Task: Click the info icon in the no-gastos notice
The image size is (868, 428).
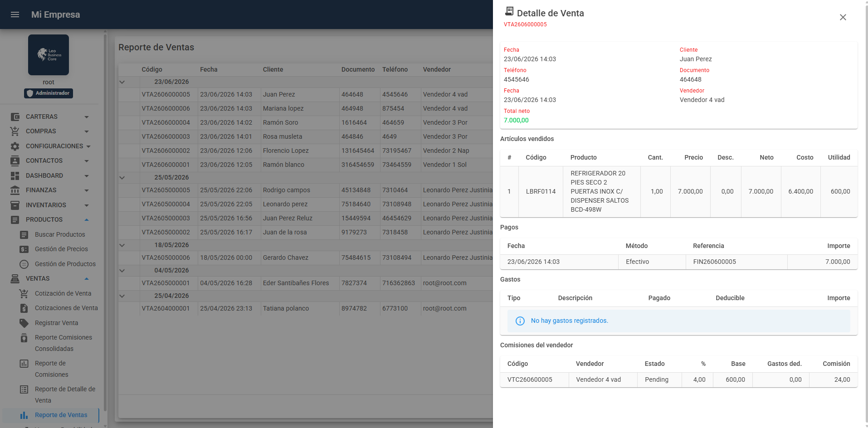Action: point(520,321)
